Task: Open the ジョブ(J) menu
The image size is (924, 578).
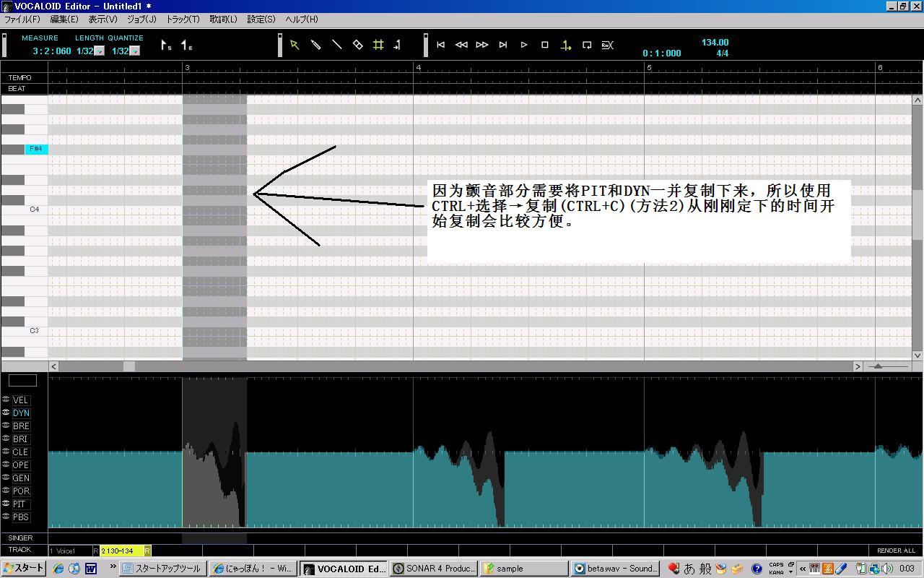Action: pos(141,20)
